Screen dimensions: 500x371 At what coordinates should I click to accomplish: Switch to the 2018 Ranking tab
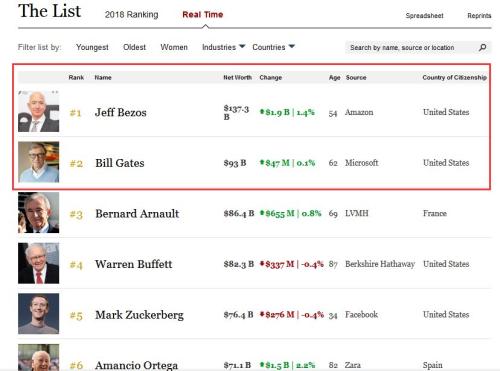tap(132, 15)
